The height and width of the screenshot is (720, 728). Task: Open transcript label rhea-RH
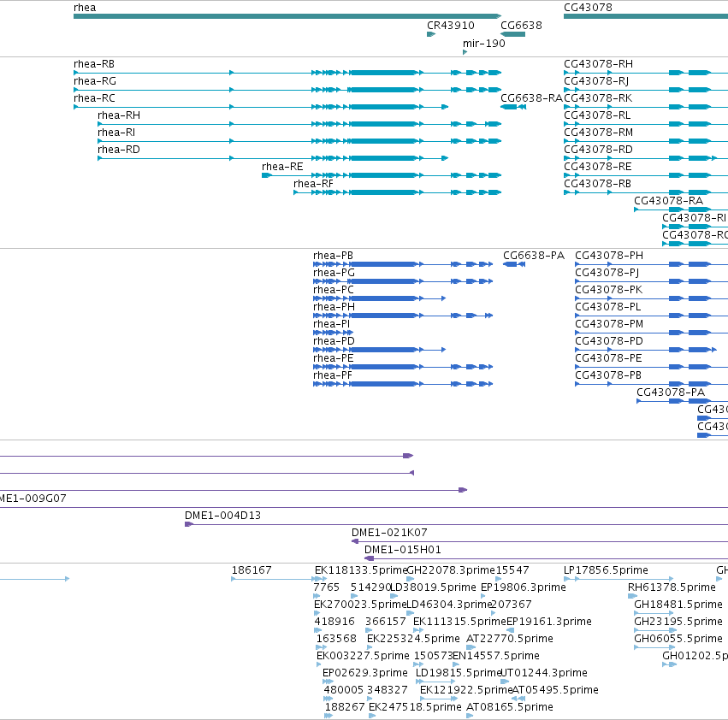pyautogui.click(x=118, y=115)
